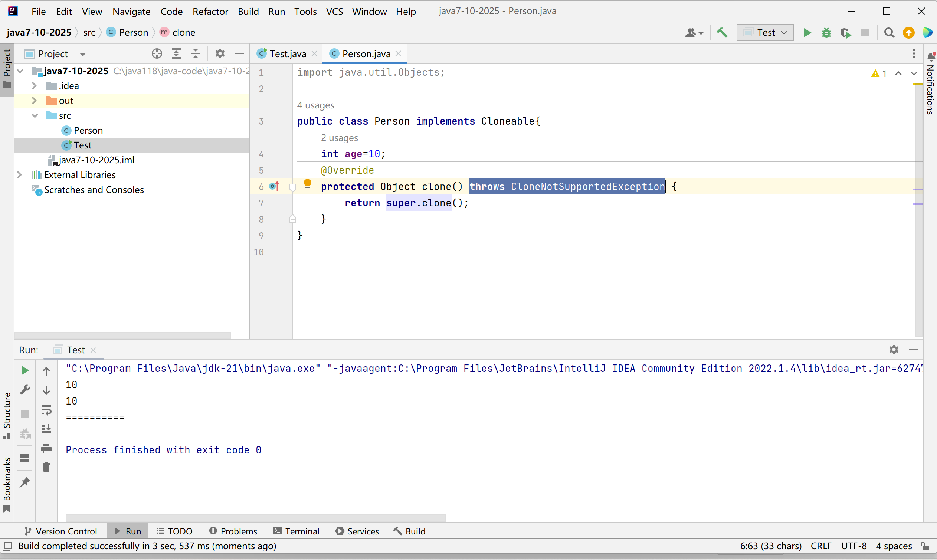Viewport: 937px width, 560px height.
Task: Open the VCS menu
Action: pos(334,12)
